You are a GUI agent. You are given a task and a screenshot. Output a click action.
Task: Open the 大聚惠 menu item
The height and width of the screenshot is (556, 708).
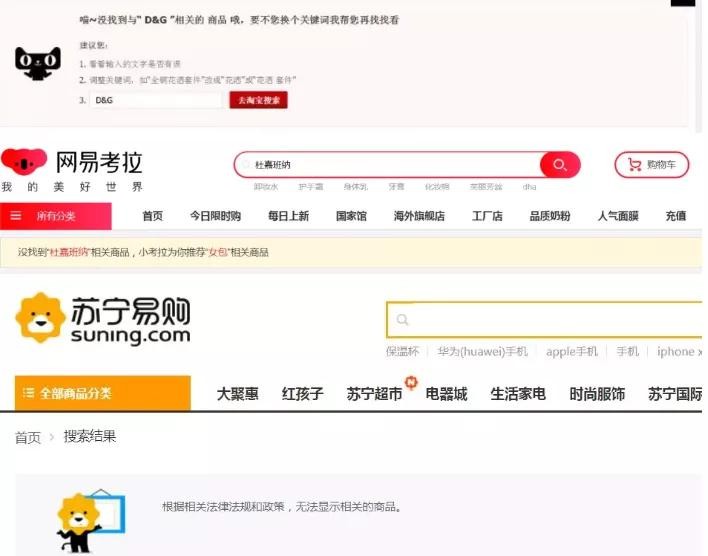pos(238,394)
